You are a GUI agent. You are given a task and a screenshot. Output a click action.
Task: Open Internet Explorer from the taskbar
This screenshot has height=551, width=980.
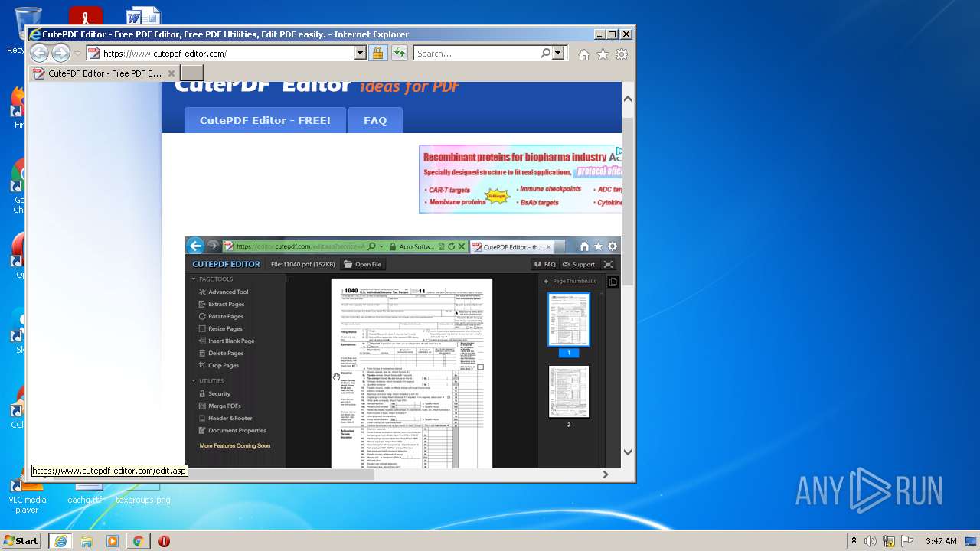point(60,541)
